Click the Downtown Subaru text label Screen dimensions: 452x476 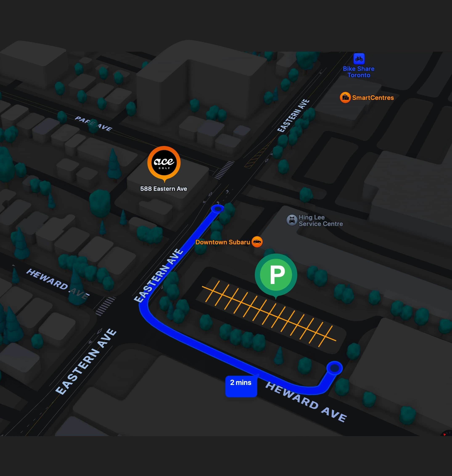click(x=222, y=242)
